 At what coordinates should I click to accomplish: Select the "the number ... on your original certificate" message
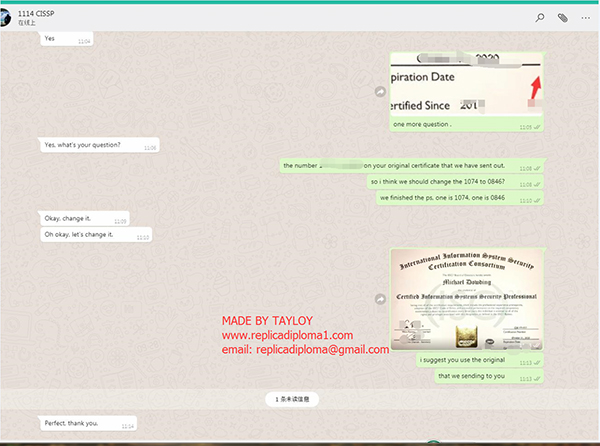coord(411,166)
